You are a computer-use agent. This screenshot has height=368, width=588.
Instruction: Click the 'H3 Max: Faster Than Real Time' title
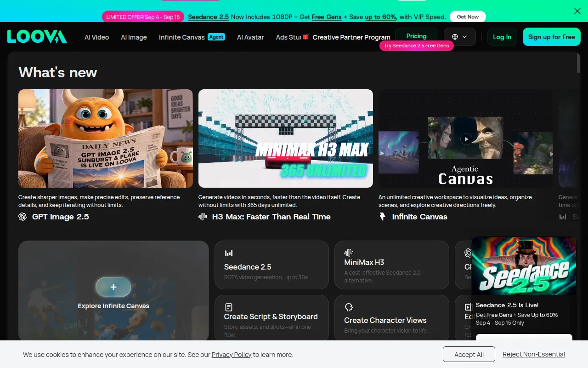click(271, 217)
